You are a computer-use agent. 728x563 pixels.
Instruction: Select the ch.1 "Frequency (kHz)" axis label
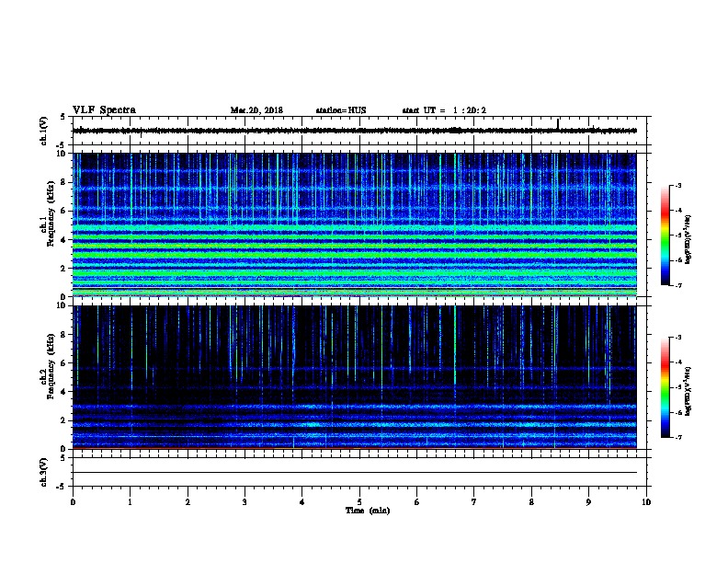[51, 213]
